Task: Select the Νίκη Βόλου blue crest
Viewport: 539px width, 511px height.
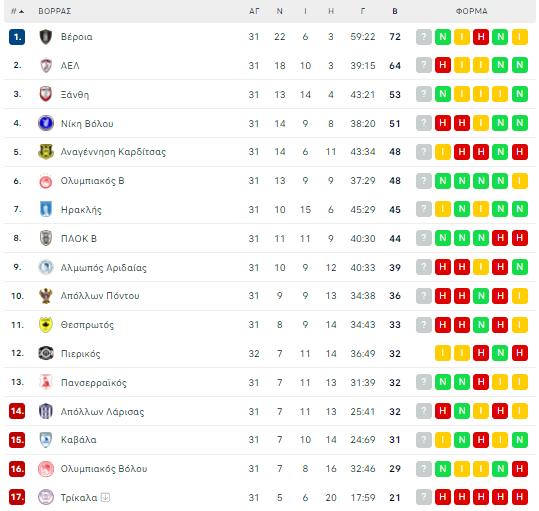Action: point(46,123)
